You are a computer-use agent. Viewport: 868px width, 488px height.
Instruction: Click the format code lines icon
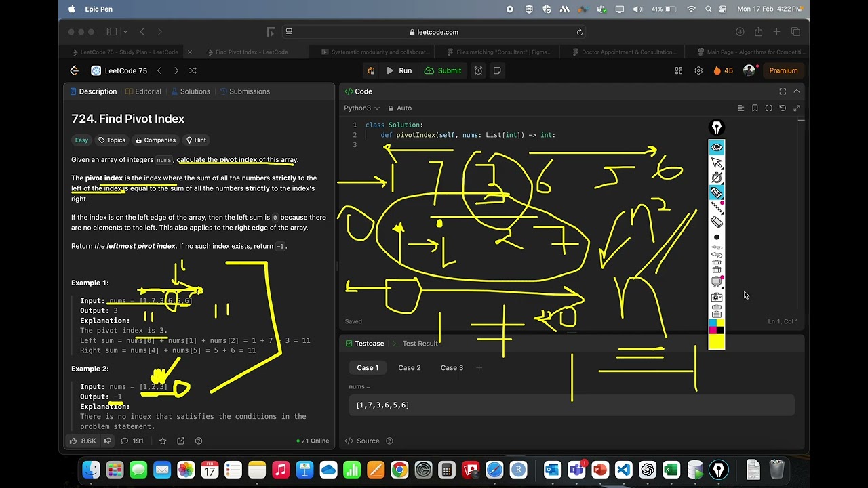coord(741,108)
